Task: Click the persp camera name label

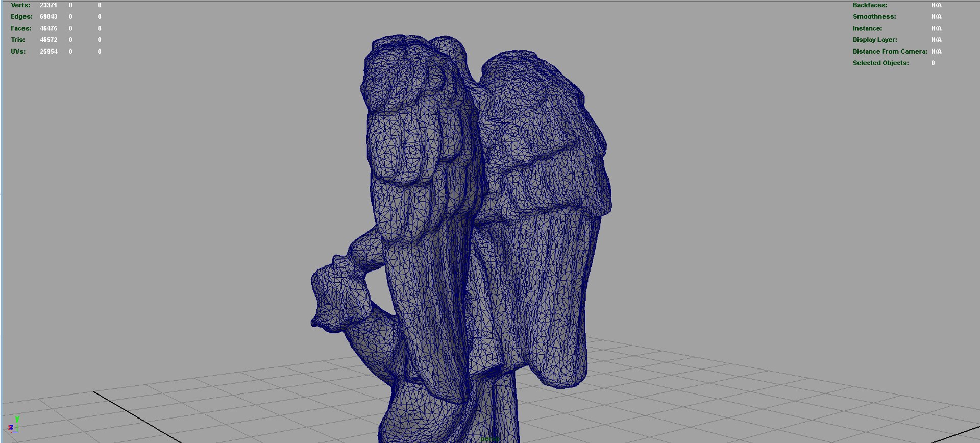Action: [x=490, y=439]
